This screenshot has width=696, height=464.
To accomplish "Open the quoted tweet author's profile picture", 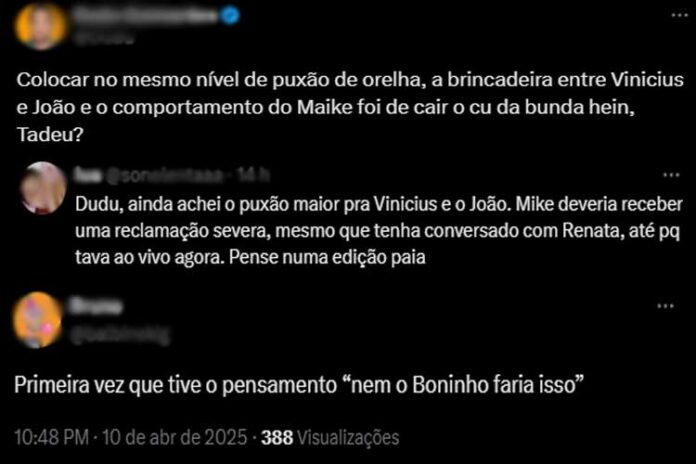I will coord(43,188).
